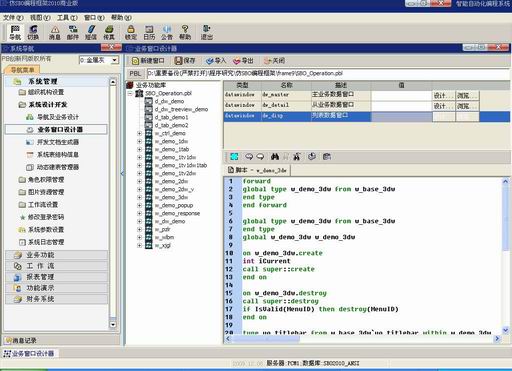Click the 锁定 padlock toolbar icon
The image size is (512, 371).
131,32
